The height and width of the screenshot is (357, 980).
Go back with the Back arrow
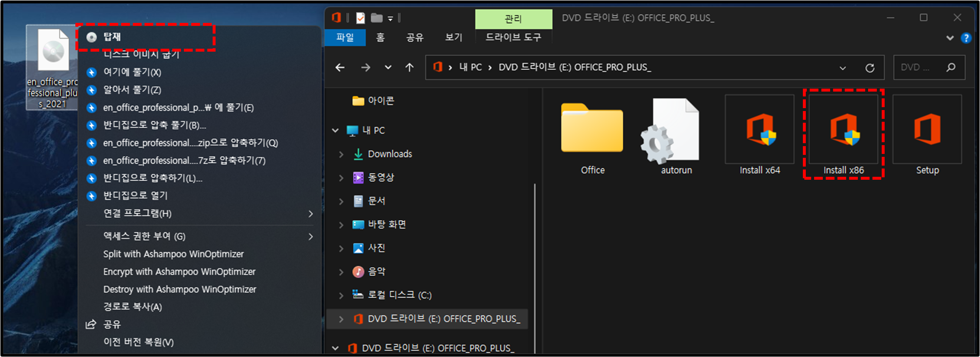pos(340,67)
